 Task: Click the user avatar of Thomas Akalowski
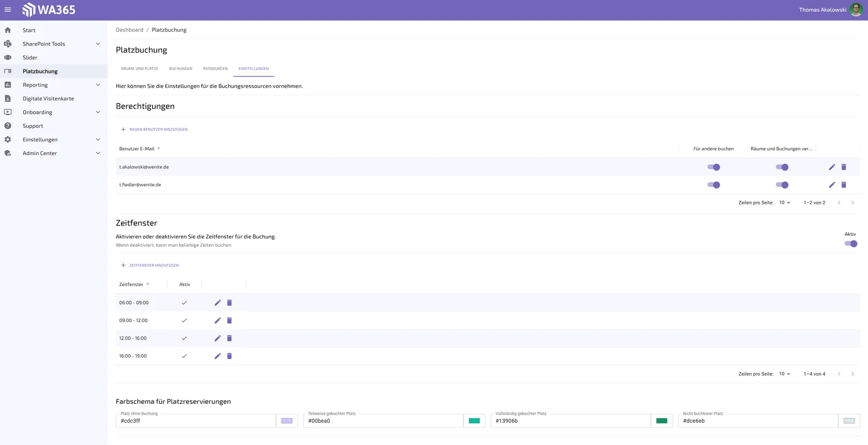coord(856,10)
